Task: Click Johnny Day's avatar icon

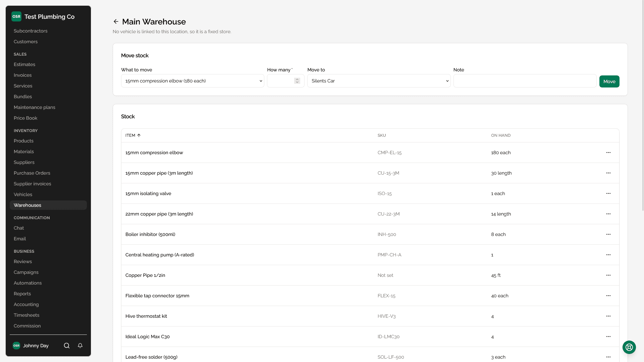Action: (16, 346)
